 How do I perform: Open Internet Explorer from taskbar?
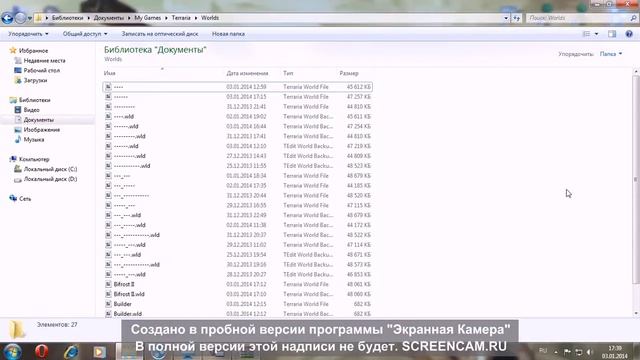[x=71, y=351]
